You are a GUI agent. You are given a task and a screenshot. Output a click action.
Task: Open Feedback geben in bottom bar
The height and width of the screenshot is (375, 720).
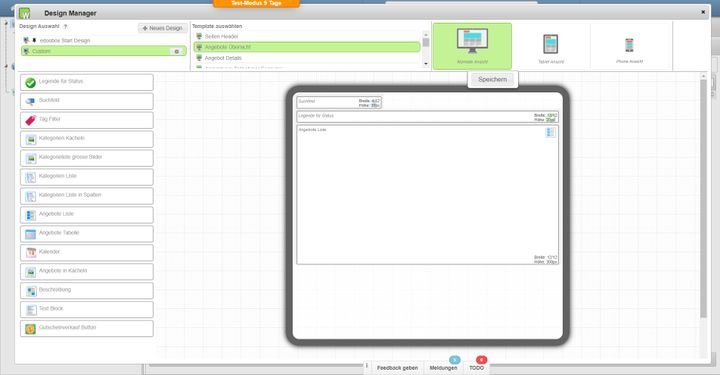click(397, 368)
